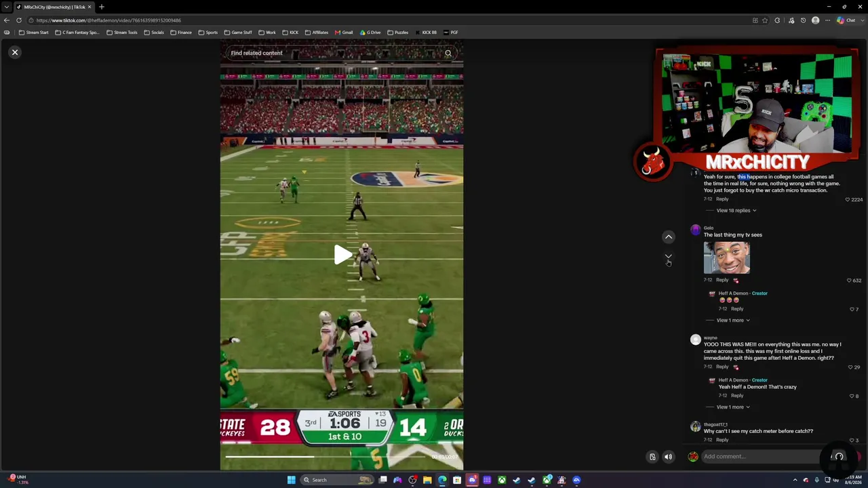The width and height of the screenshot is (868, 488).
Task: Reply to thegoat17_1's comment
Action: coord(722,439)
